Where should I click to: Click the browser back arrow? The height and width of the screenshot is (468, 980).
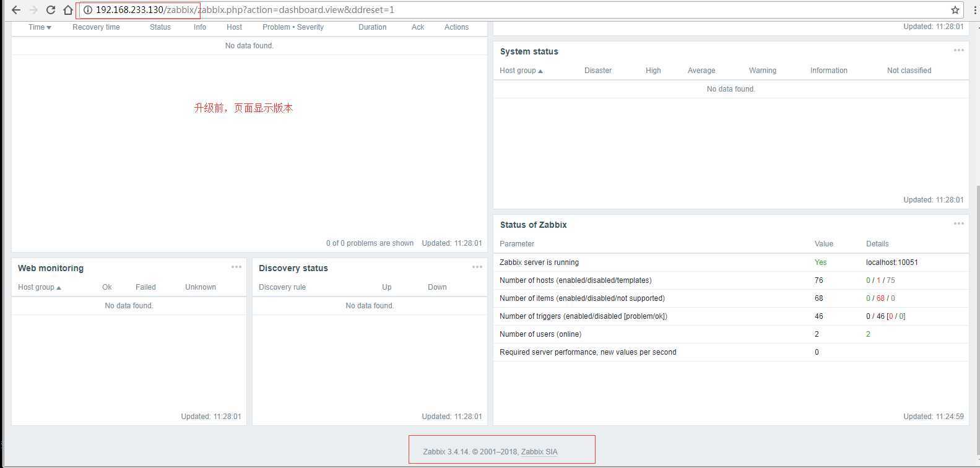point(16,10)
